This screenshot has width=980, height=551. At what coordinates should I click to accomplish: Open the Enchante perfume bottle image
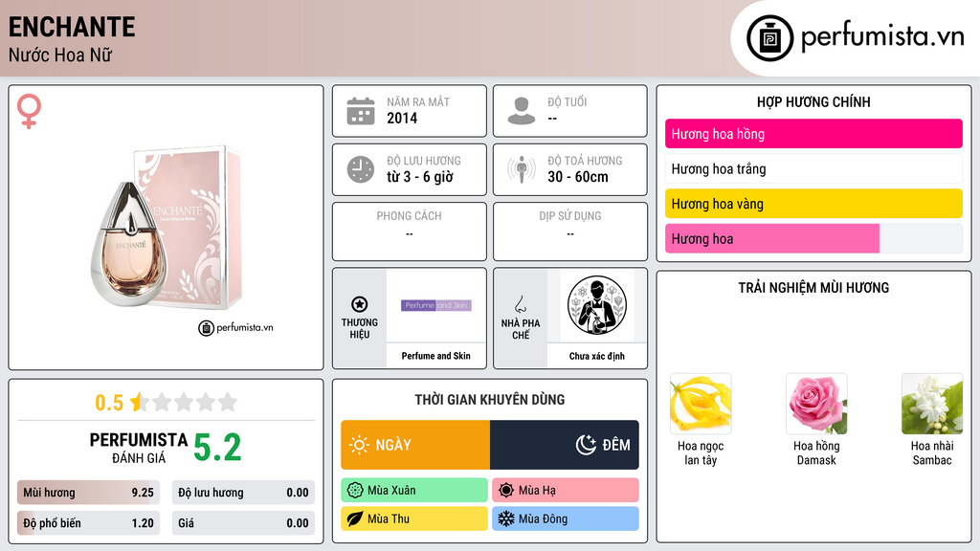167,228
